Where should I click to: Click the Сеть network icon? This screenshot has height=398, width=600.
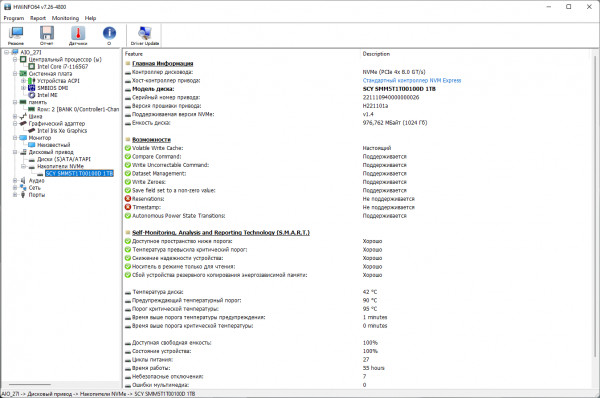pyautogui.click(x=23, y=188)
